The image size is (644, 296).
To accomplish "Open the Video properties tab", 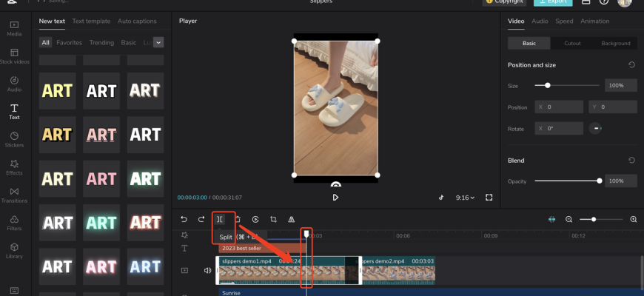I will point(516,21).
